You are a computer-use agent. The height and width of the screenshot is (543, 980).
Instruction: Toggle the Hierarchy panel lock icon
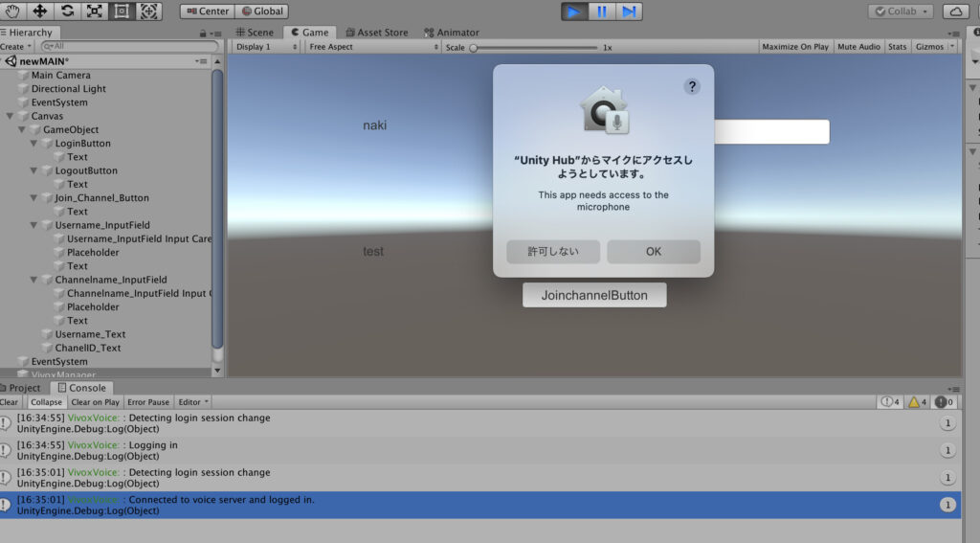point(203,34)
